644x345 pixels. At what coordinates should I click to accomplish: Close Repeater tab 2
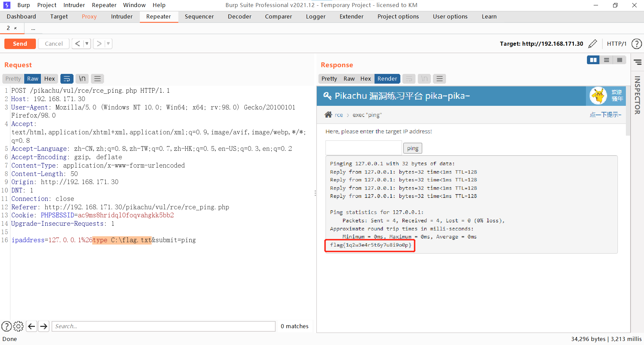coord(15,28)
